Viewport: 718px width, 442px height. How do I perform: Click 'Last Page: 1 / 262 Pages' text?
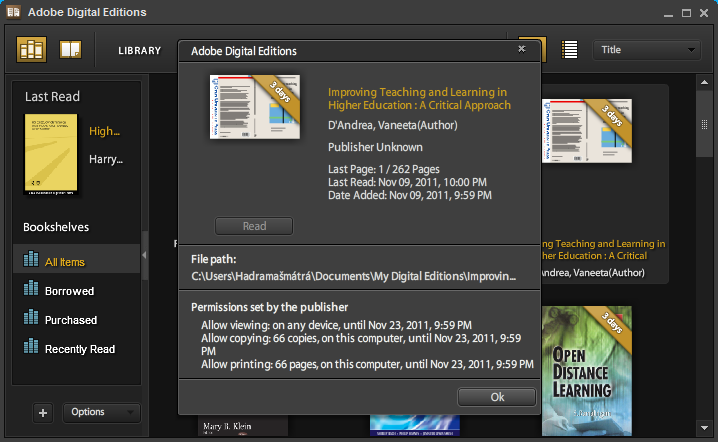384,169
